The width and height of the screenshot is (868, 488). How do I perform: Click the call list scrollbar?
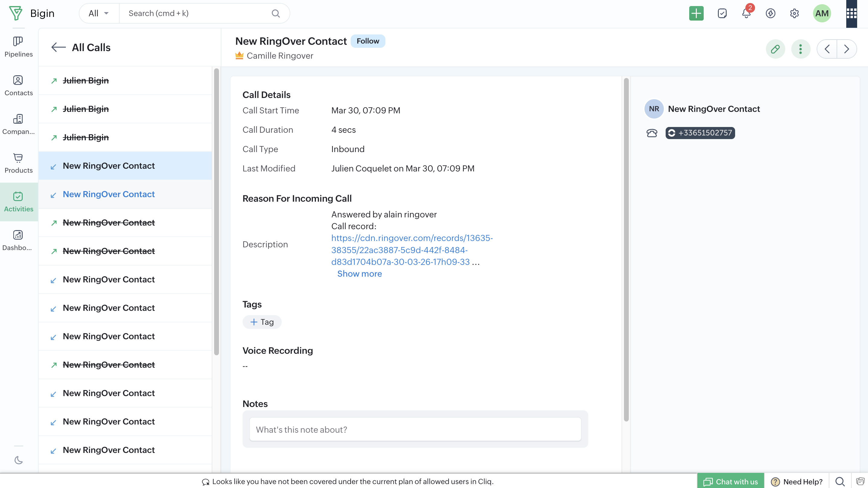click(x=216, y=212)
